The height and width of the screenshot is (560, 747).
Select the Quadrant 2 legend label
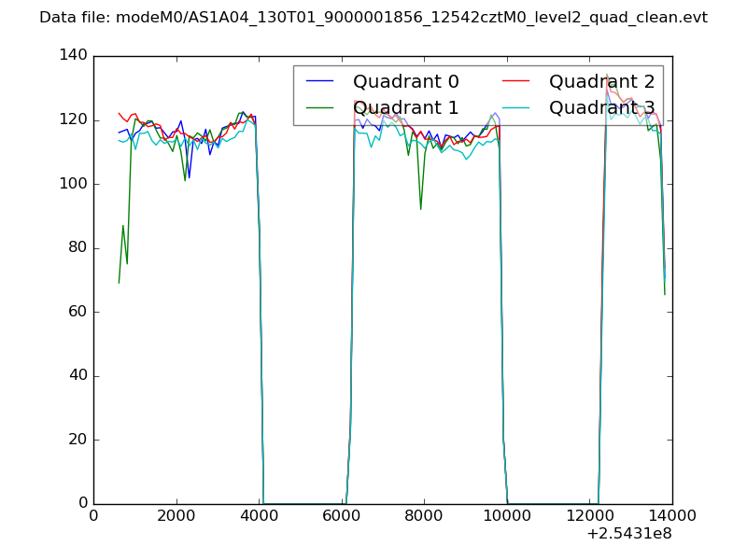click(601, 82)
